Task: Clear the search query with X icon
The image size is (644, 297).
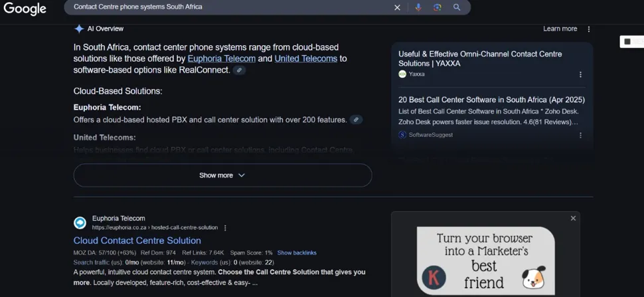Action: point(397,7)
